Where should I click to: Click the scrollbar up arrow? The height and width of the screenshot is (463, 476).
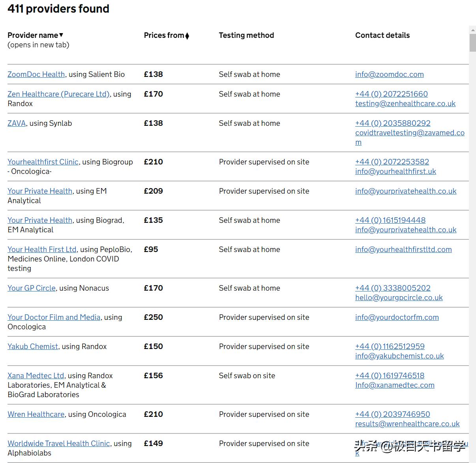click(472, 30)
